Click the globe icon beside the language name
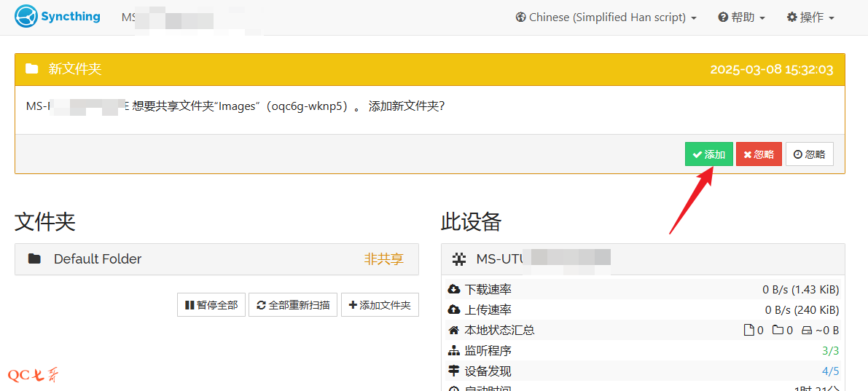Screen dimensions: 868x391 520,17
